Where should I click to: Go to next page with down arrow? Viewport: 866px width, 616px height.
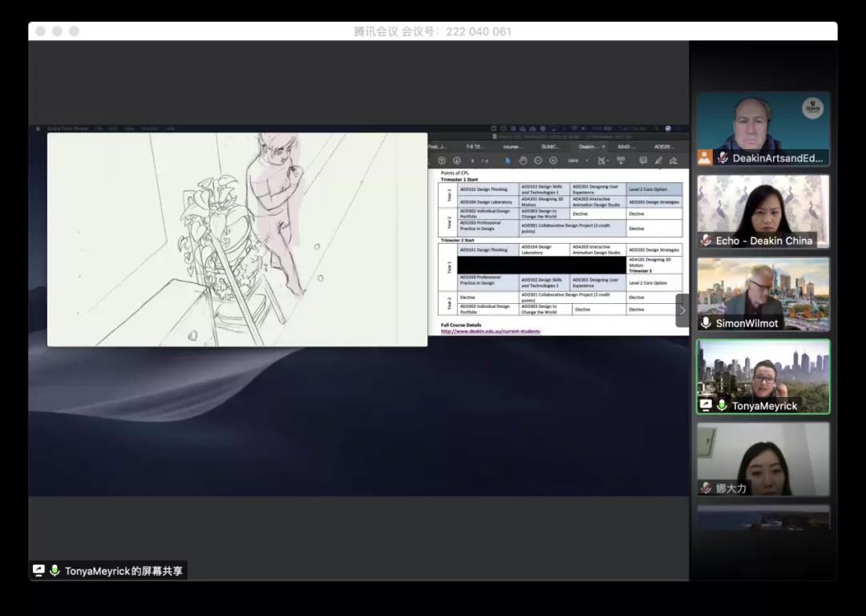click(458, 160)
